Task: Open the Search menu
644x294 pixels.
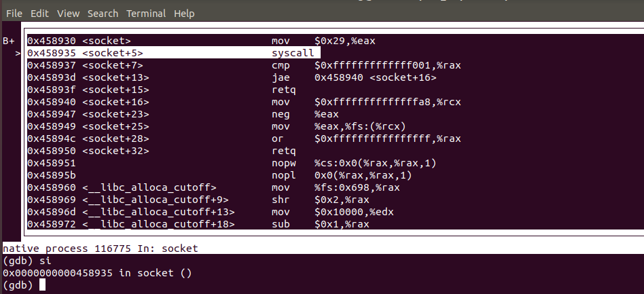Action: pos(103,14)
